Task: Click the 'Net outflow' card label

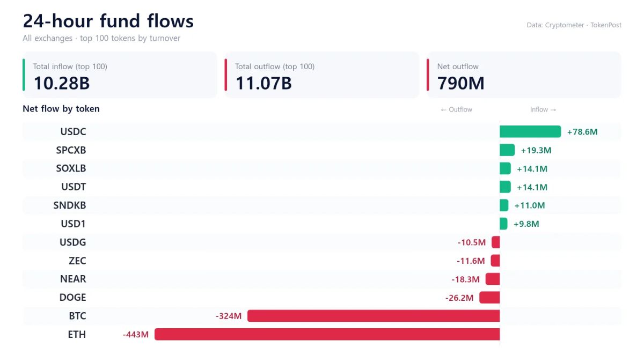Action: tap(458, 67)
